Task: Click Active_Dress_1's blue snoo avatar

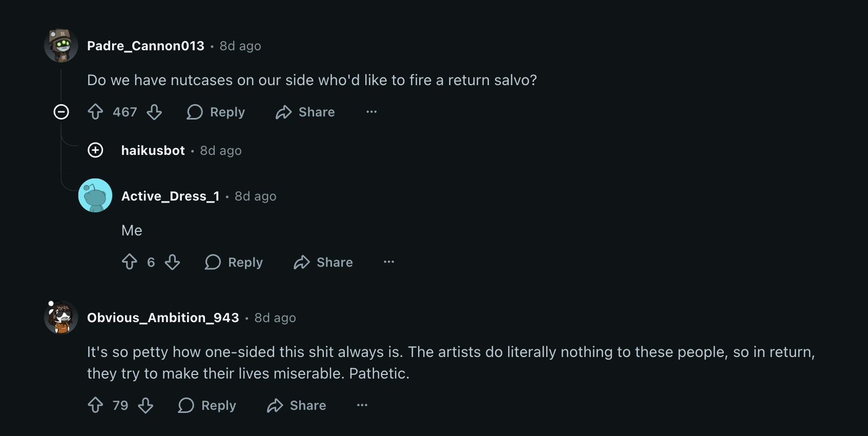Action: (95, 195)
